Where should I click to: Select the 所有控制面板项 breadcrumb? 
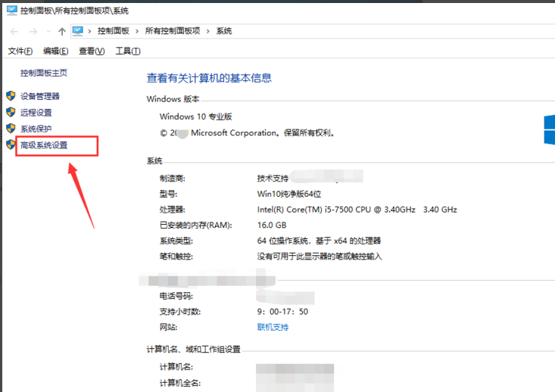pos(173,31)
